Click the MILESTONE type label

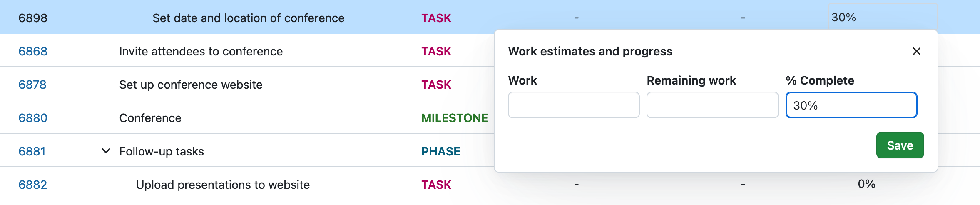pos(454,118)
